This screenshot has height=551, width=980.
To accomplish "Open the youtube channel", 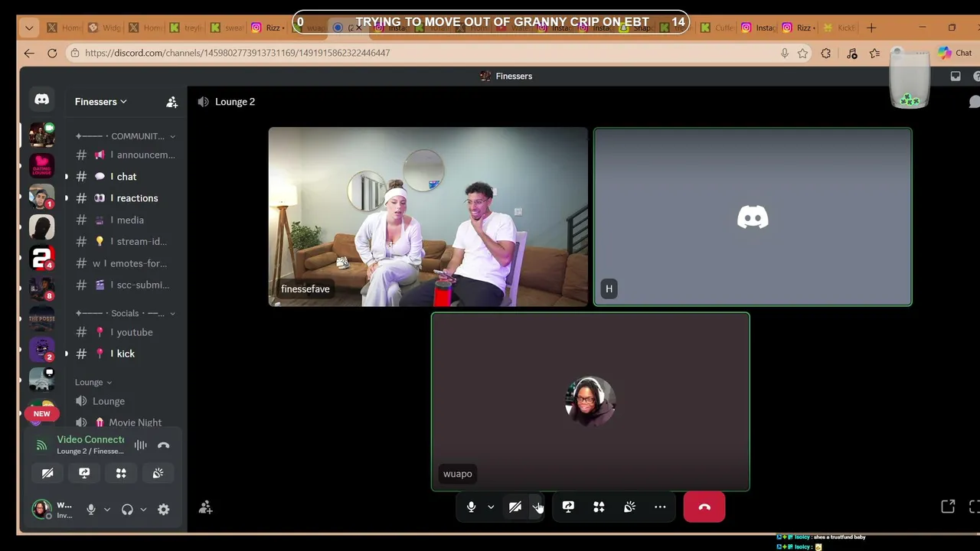I will click(126, 332).
